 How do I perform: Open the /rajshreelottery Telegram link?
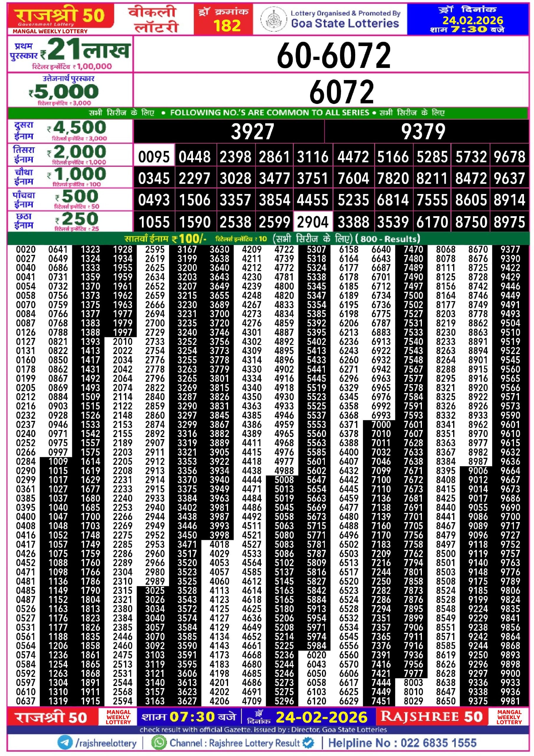tap(106, 743)
